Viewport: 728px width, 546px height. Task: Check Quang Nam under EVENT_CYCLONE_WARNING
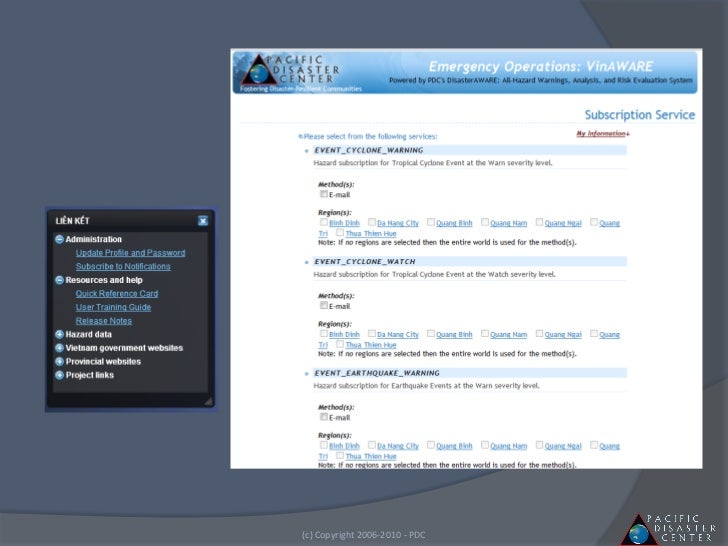point(485,222)
